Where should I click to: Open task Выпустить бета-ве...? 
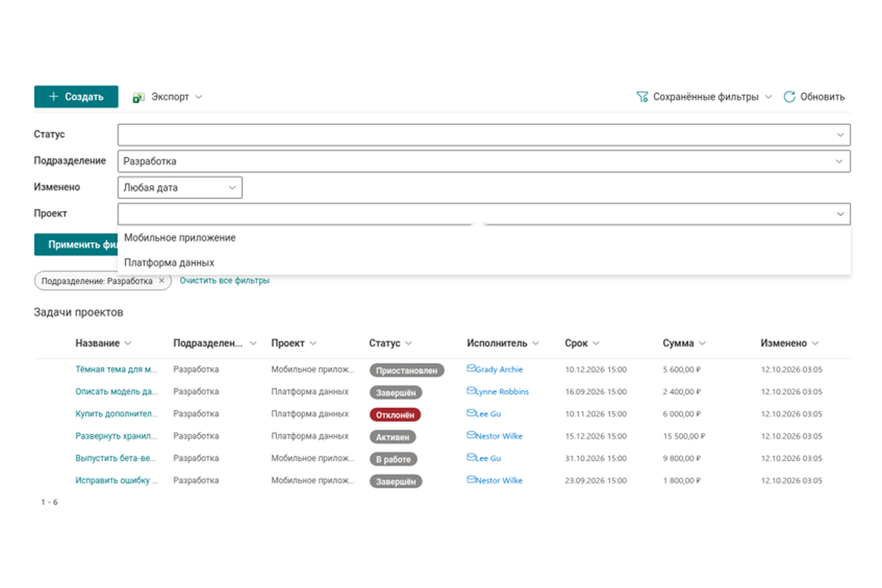pyautogui.click(x=116, y=458)
